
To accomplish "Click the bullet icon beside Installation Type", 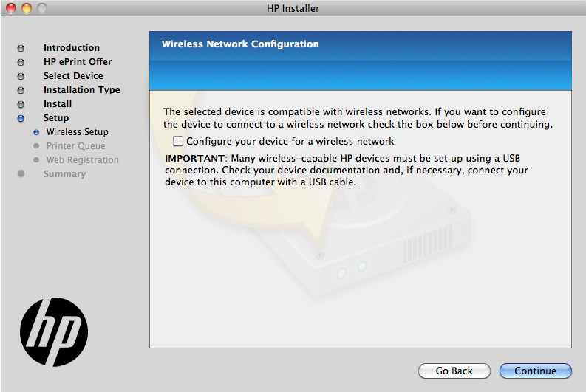I will point(21,90).
